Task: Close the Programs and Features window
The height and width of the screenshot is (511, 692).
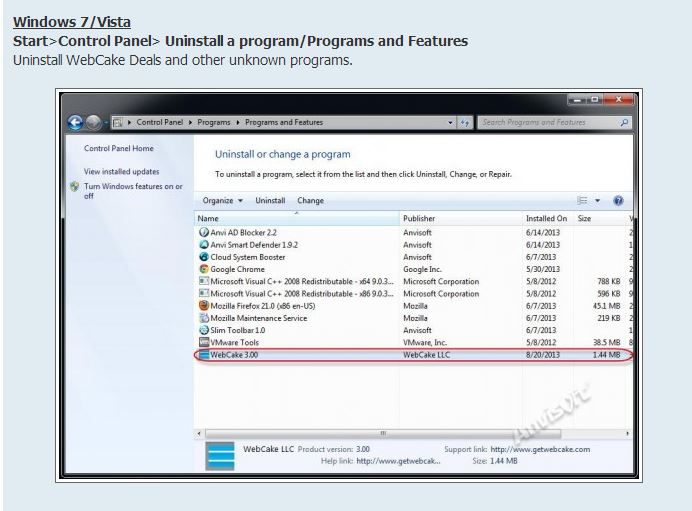Action: click(619, 100)
